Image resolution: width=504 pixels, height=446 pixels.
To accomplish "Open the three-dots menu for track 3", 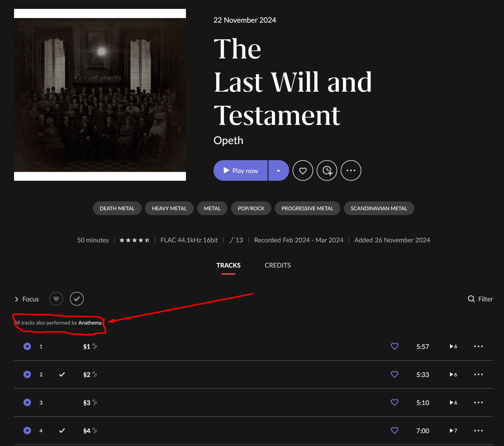I will pos(478,402).
